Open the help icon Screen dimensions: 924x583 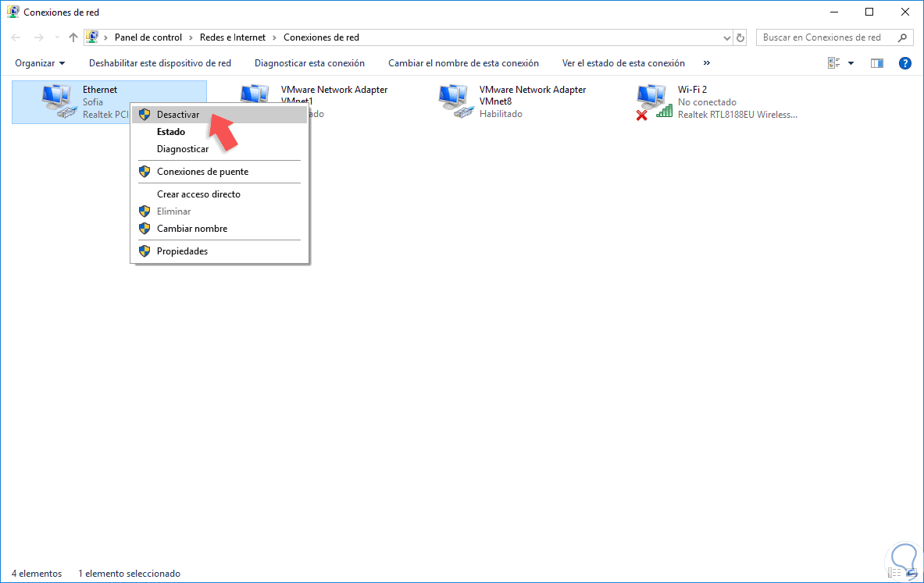[x=905, y=63]
